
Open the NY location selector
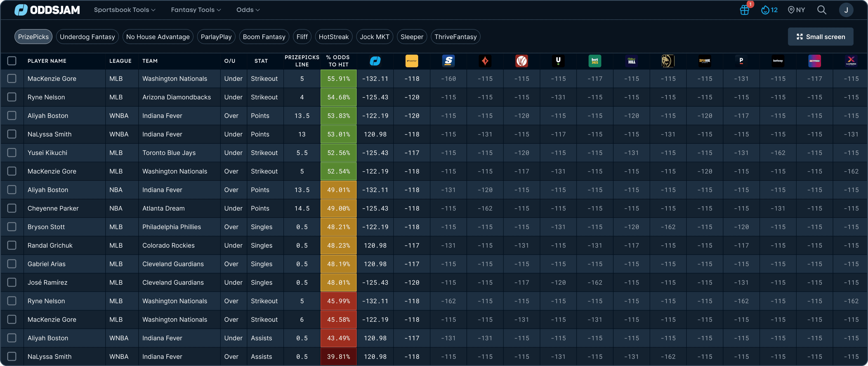coord(796,10)
